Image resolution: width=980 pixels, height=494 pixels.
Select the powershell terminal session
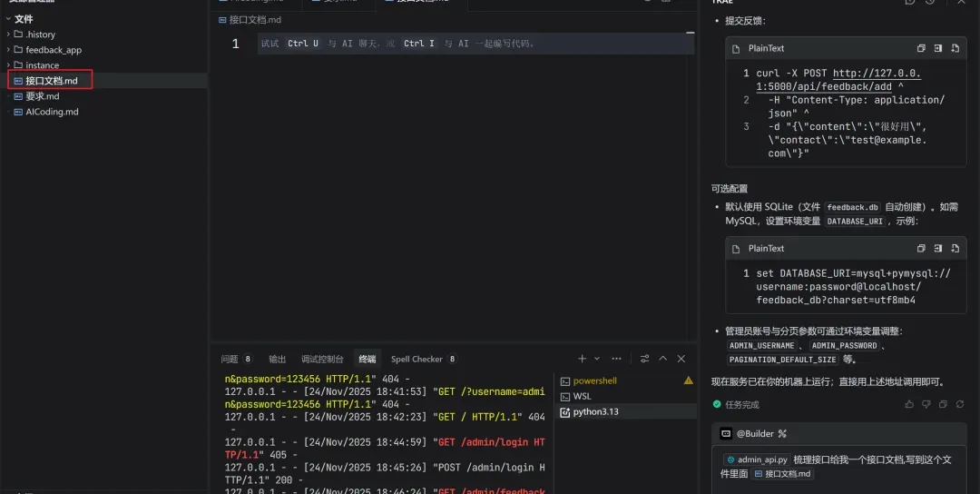[594, 380]
